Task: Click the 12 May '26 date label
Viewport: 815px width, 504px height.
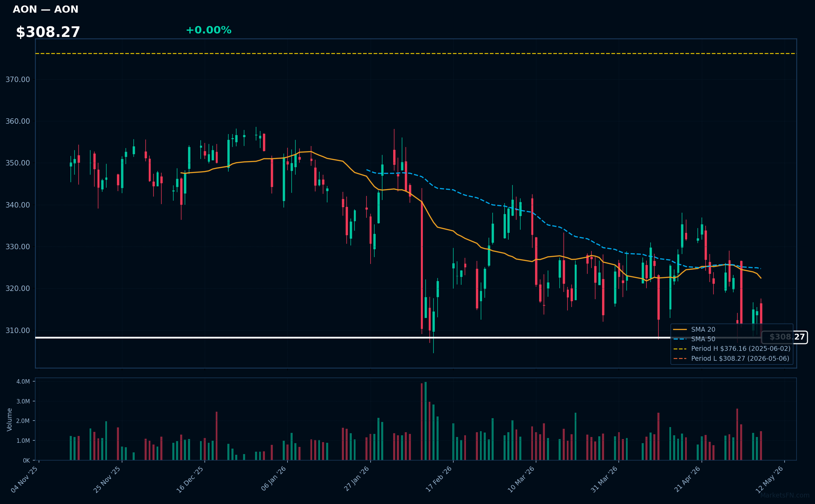Action: [x=770, y=479]
